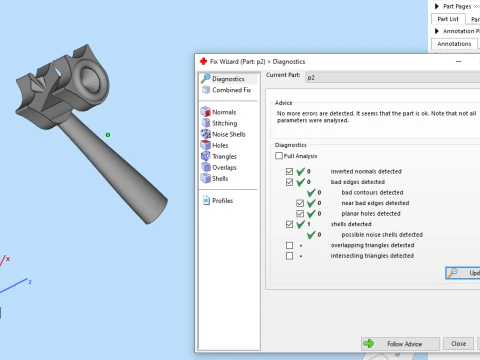Go to Combined Fix page label
This screenshot has width=480, height=360.
[232, 90]
